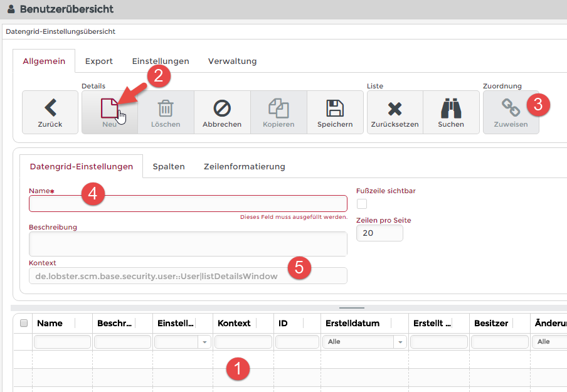Open the Änderung column Alle filter dropdown

click(x=549, y=342)
